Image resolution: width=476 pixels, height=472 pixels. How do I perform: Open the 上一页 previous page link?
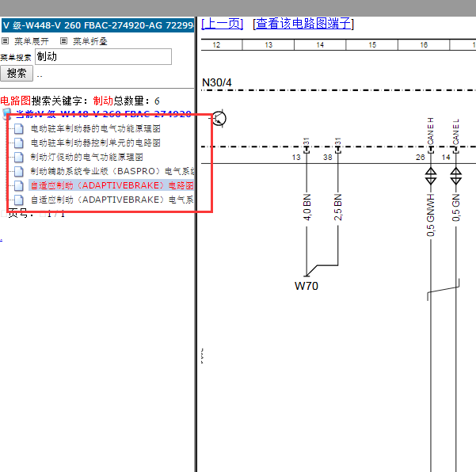pyautogui.click(x=223, y=24)
